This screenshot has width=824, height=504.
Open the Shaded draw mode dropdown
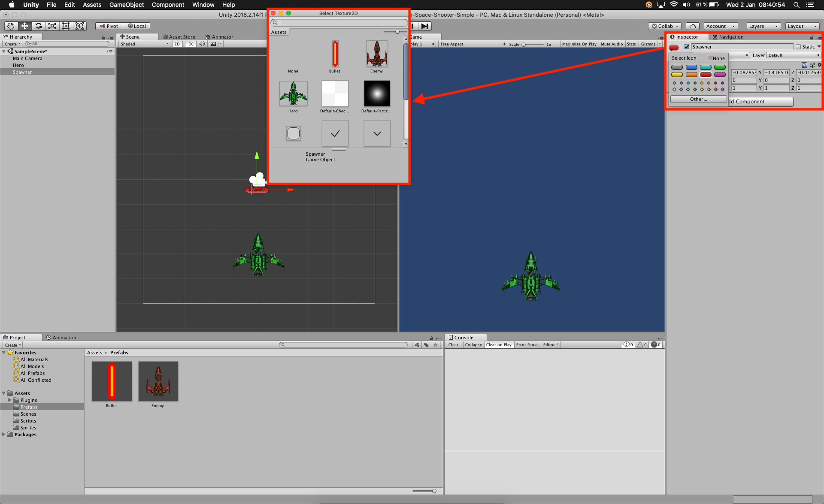point(144,44)
